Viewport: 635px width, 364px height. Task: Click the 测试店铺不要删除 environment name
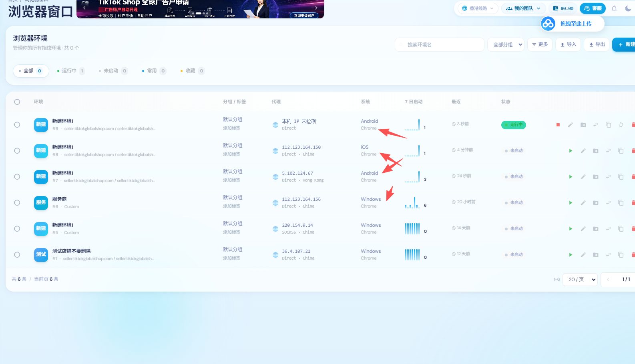pos(71,251)
